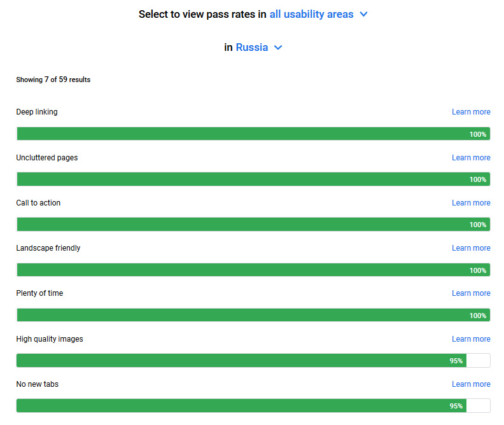Click the 'Showing 7 of 59 results' text
504x425 pixels.
(x=53, y=80)
